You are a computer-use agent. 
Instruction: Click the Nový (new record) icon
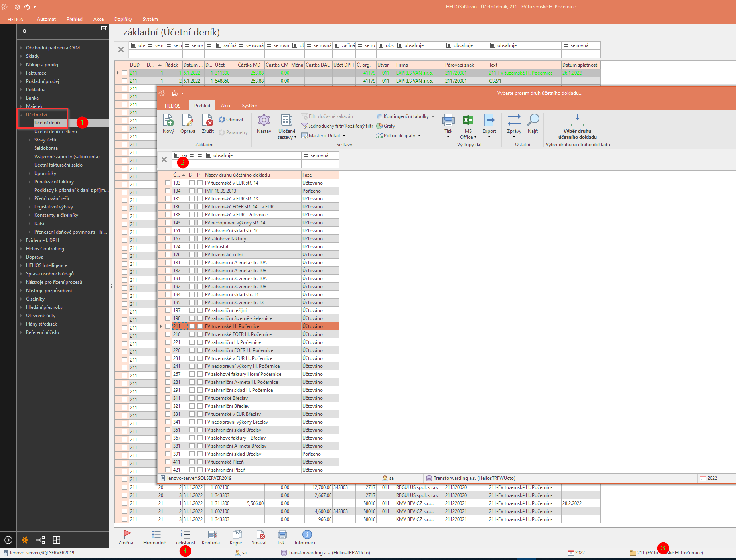coord(168,120)
